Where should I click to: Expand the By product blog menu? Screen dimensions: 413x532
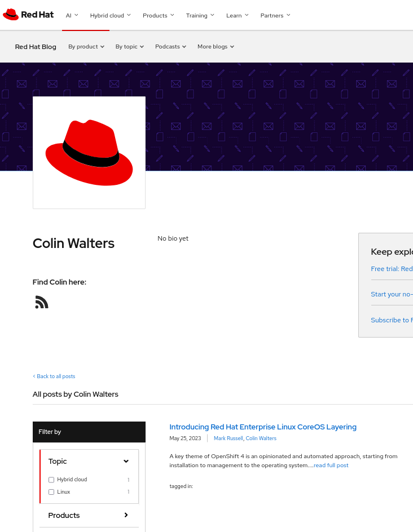click(86, 46)
